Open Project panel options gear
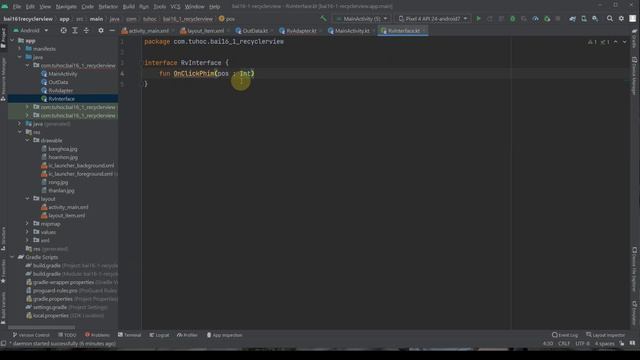 click(100, 31)
